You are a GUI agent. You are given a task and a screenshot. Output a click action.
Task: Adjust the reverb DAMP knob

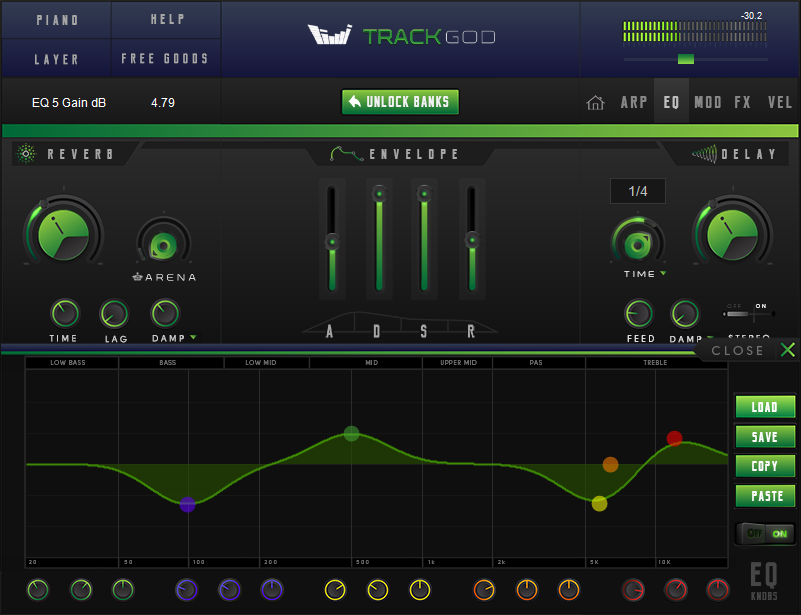[x=165, y=313]
